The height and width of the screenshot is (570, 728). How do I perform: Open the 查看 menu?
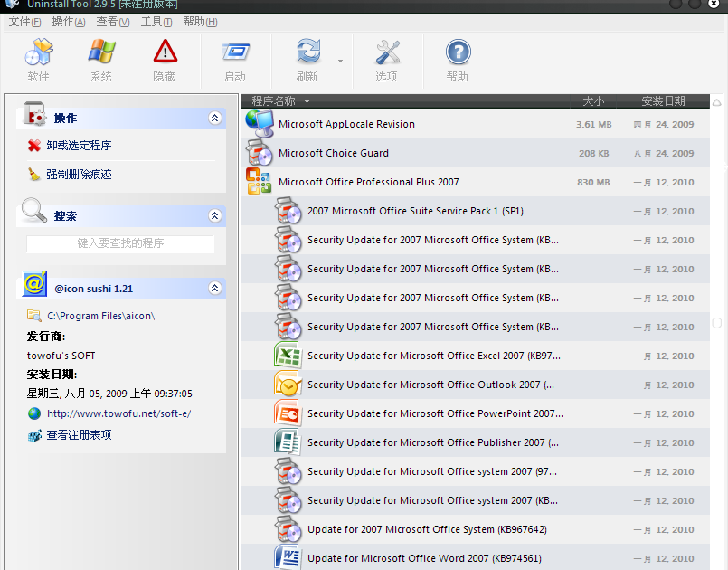[x=113, y=22]
